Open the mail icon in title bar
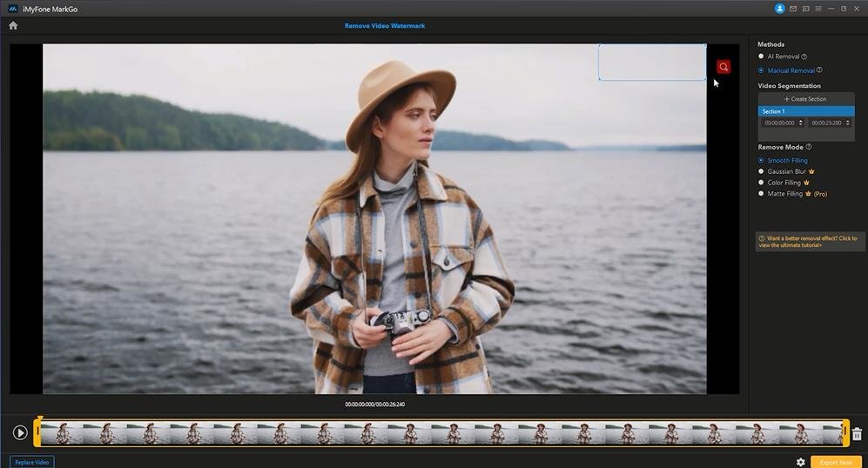 (x=793, y=9)
